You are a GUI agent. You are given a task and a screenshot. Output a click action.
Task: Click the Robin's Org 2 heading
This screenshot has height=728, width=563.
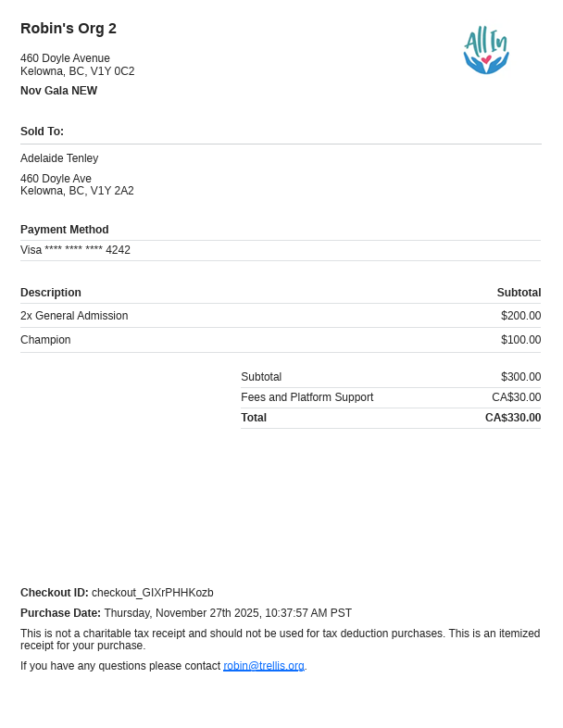[69, 29]
